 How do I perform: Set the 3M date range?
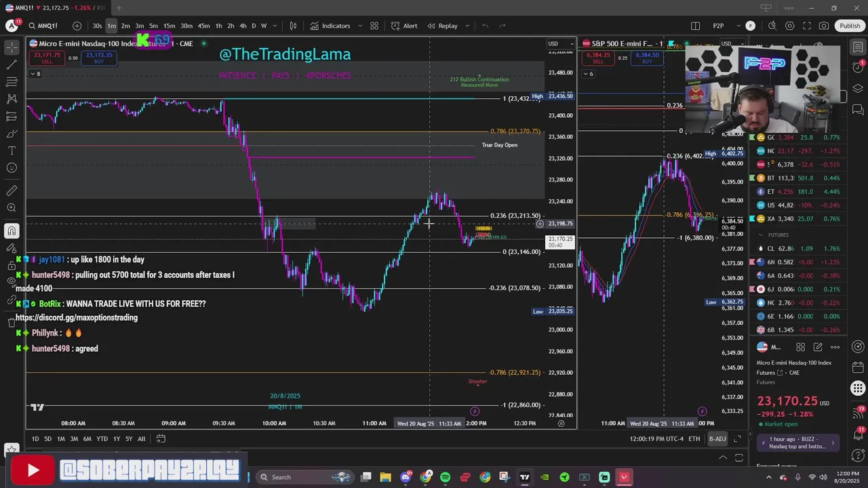pyautogui.click(x=74, y=439)
